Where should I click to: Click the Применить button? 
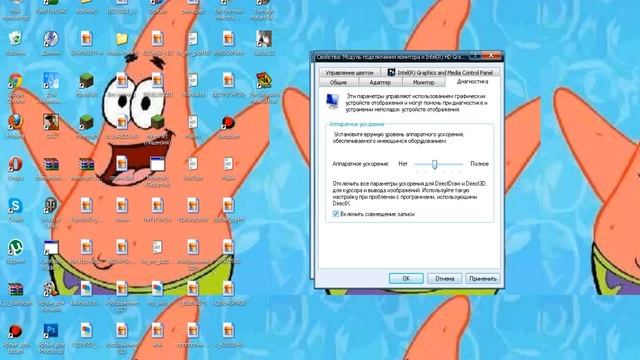(482, 278)
